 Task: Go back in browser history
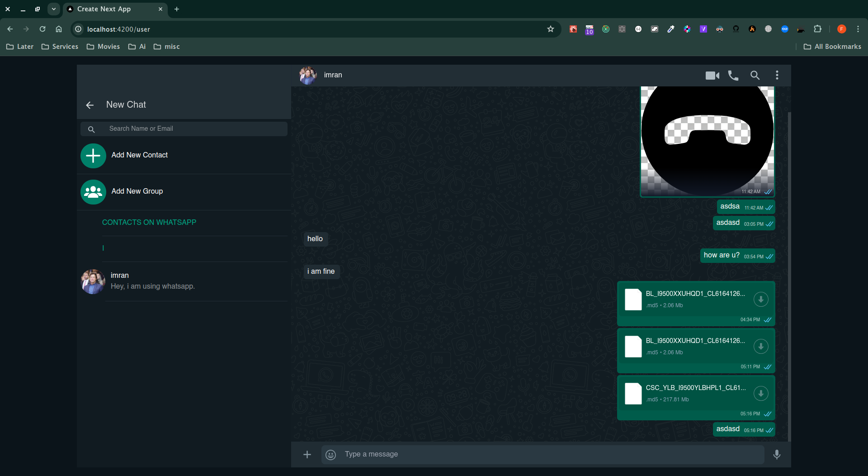10,29
